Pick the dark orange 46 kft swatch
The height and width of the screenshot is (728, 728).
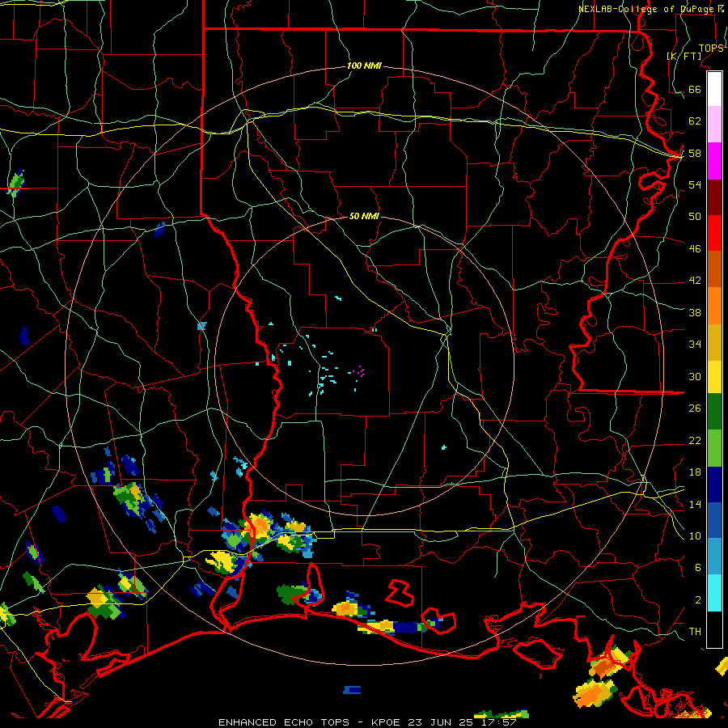tap(714, 269)
